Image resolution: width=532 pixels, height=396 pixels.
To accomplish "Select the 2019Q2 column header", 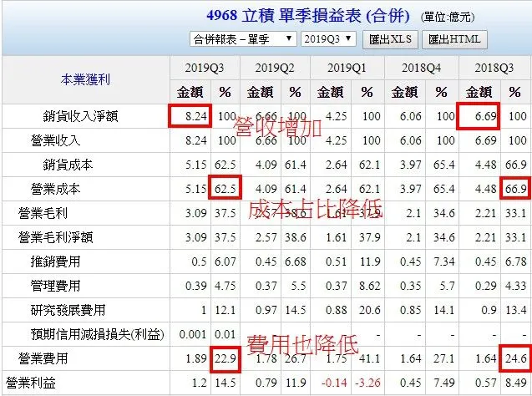I will pos(275,68).
